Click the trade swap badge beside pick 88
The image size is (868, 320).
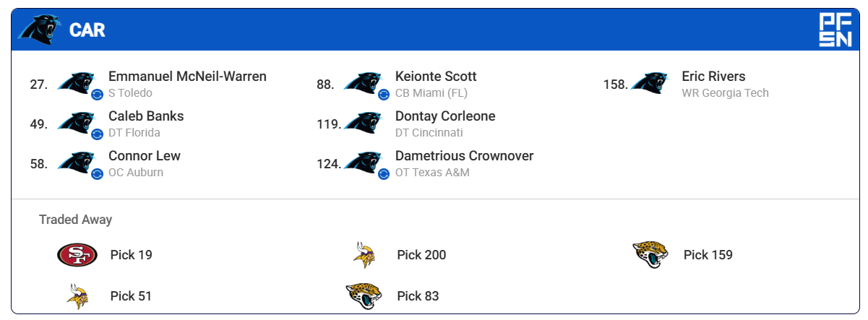pos(384,94)
